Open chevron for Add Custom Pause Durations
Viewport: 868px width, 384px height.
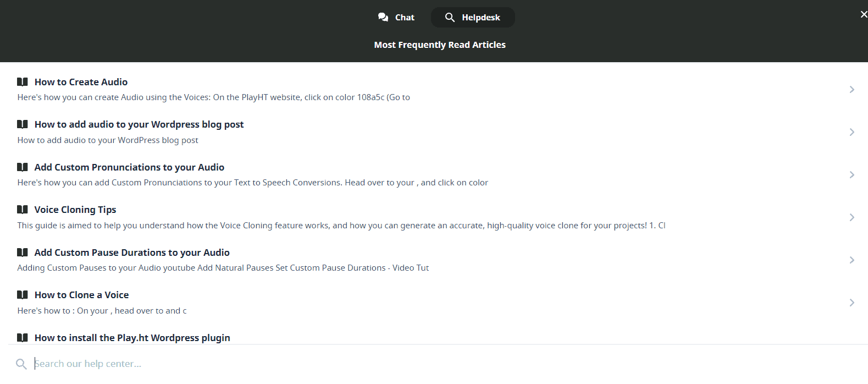pyautogui.click(x=852, y=260)
